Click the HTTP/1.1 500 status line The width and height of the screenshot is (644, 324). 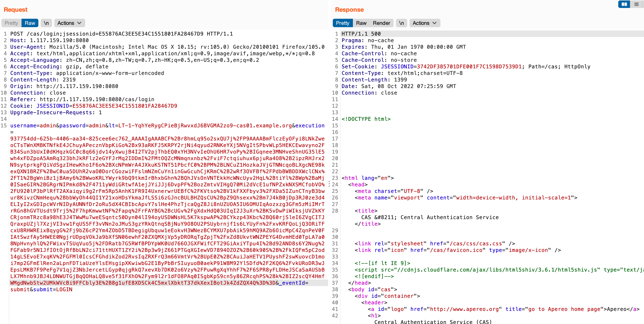(361, 34)
